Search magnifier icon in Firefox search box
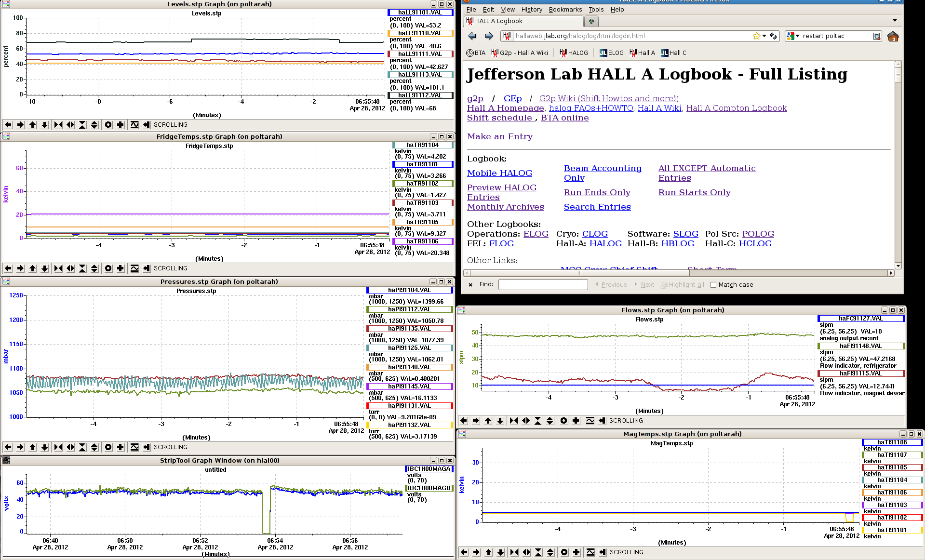Screen dimensions: 925x560 point(877,36)
